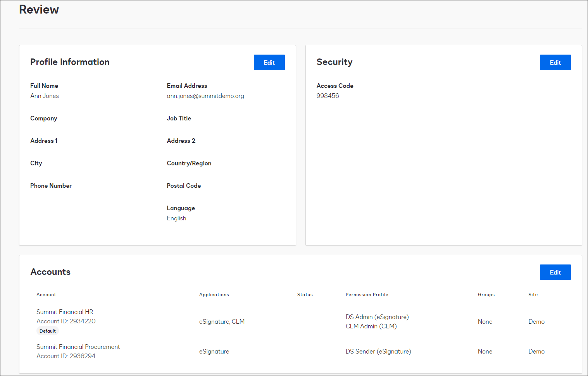The width and height of the screenshot is (588, 376).
Task: Click the Account column header
Action: pyautogui.click(x=46, y=295)
